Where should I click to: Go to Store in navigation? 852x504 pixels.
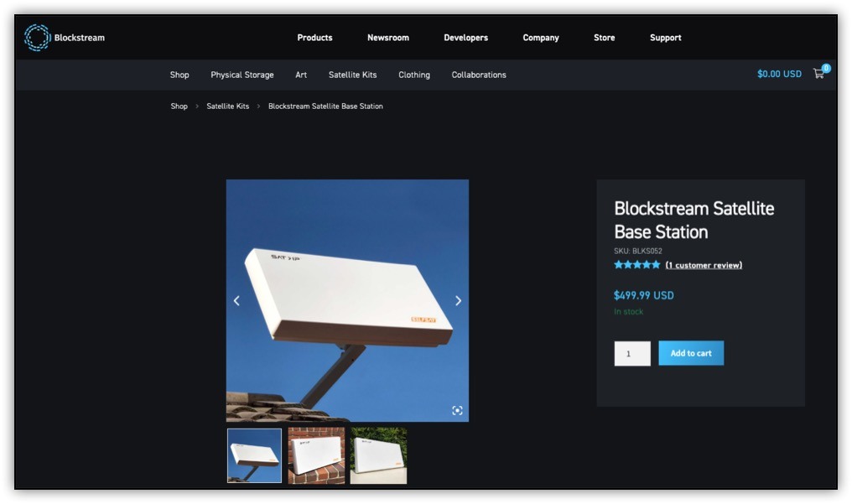[605, 38]
